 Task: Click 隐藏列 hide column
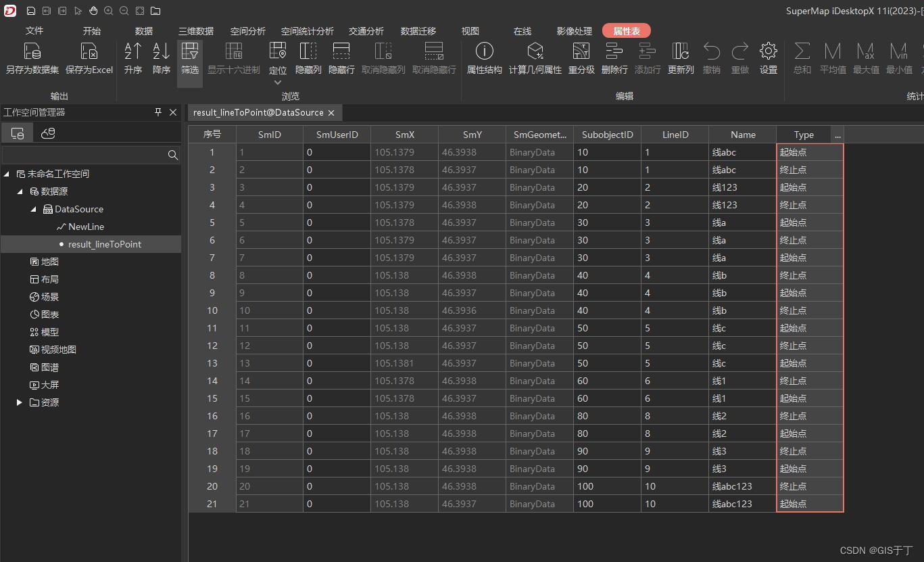pos(308,58)
